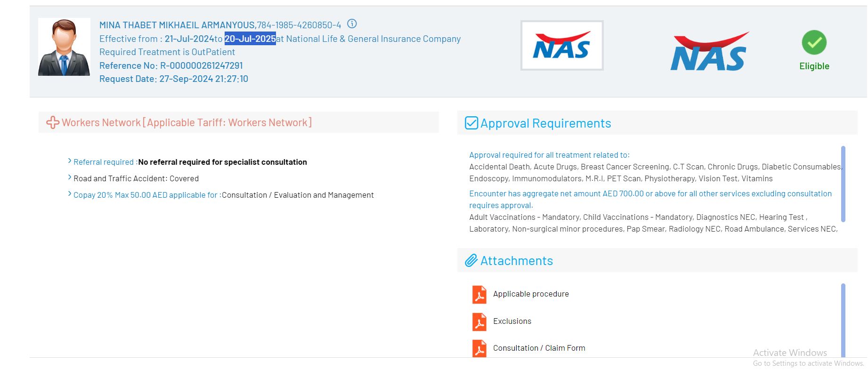The width and height of the screenshot is (868, 370).
Task: Click the Laboratory, Non-surgical minor procedures line
Action: click(653, 229)
